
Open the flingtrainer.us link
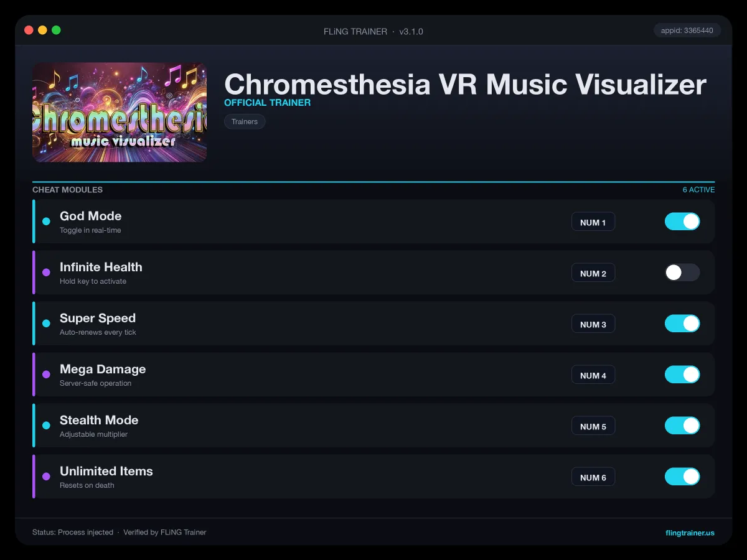(x=690, y=533)
